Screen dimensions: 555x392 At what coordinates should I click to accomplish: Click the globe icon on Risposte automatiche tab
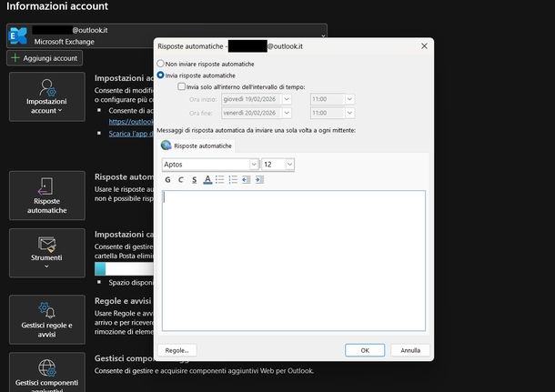coord(166,145)
